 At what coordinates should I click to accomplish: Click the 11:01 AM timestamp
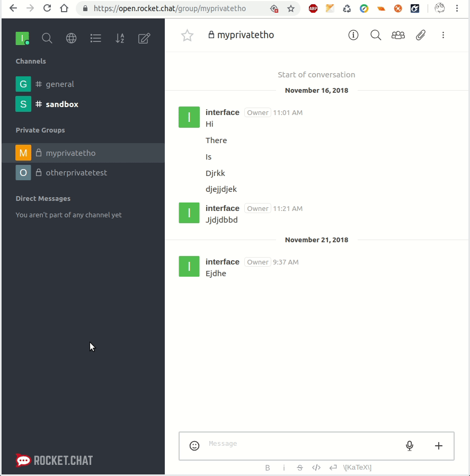coord(288,112)
